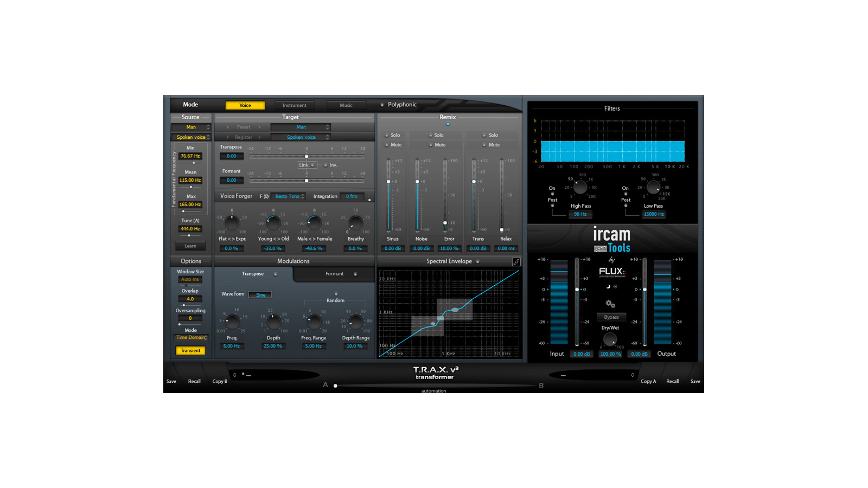Click Recall for preset slot B
Screen dimensions: 868x488
[x=672, y=381]
